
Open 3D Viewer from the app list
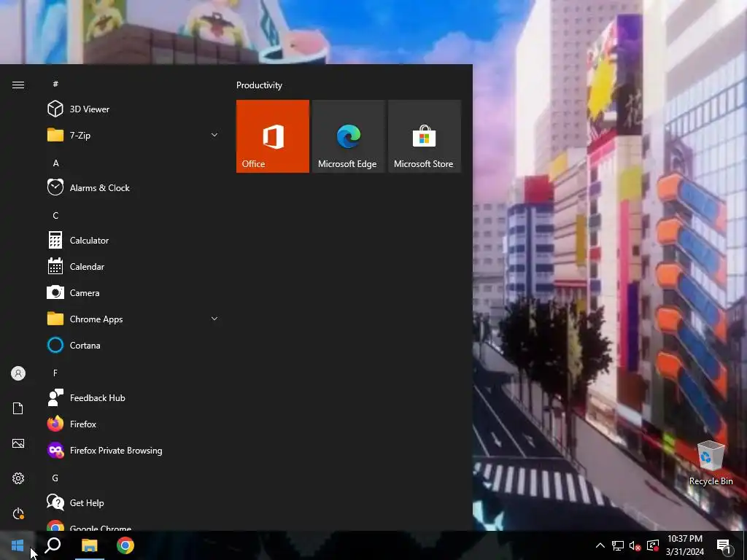click(x=133, y=109)
